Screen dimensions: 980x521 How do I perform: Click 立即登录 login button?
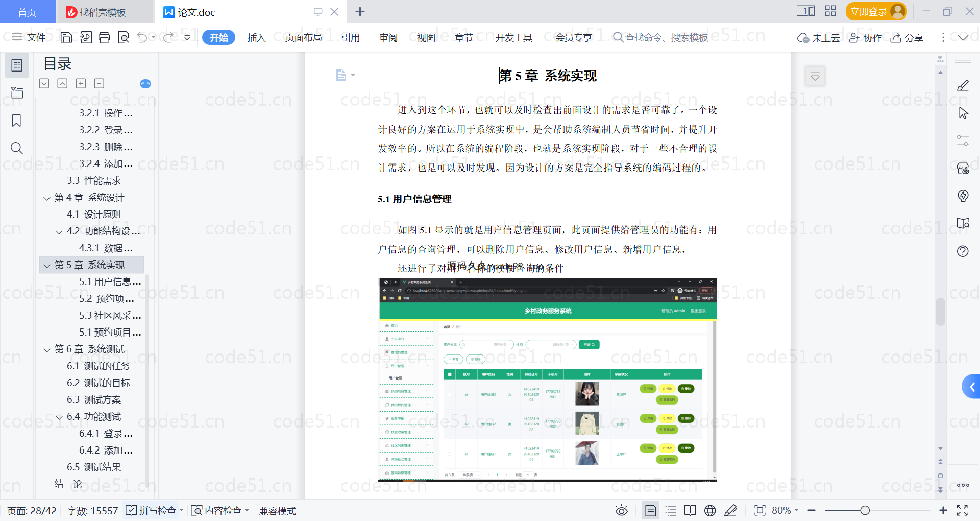click(x=876, y=11)
